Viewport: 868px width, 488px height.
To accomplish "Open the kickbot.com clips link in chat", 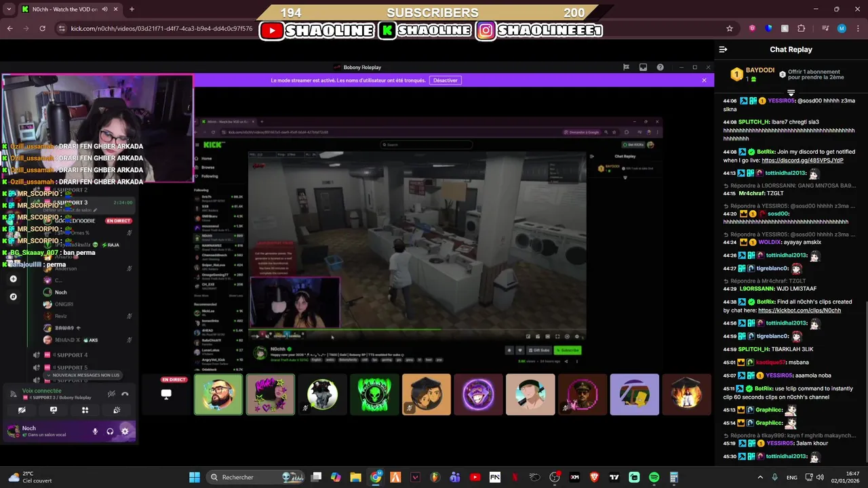I will [x=800, y=310].
